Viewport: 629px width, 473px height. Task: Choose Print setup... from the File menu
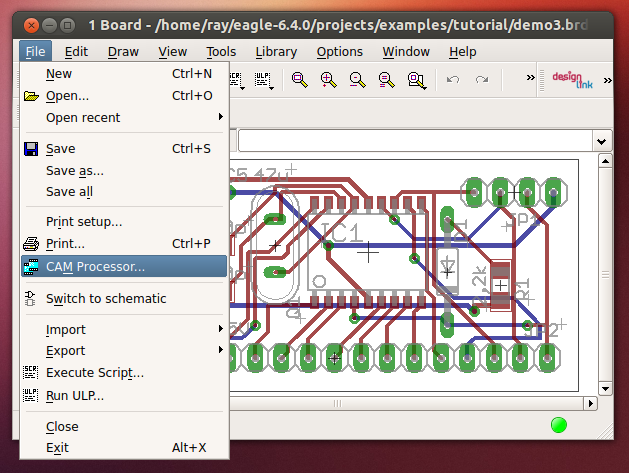click(x=124, y=221)
